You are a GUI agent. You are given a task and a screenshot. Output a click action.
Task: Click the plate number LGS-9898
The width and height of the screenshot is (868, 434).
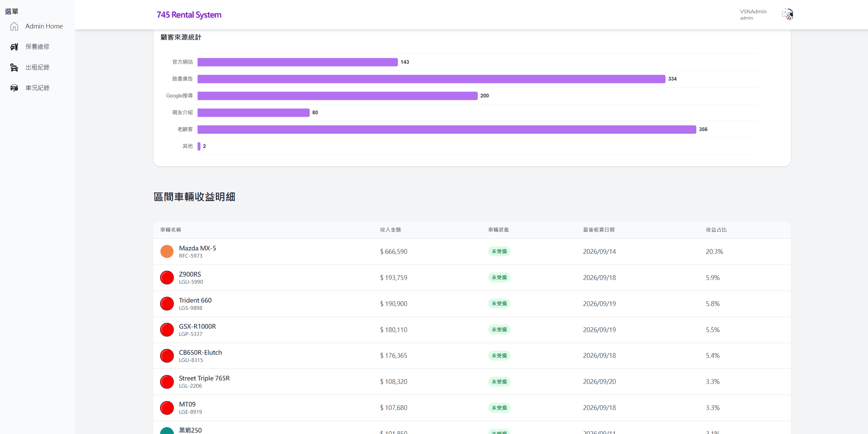point(191,308)
